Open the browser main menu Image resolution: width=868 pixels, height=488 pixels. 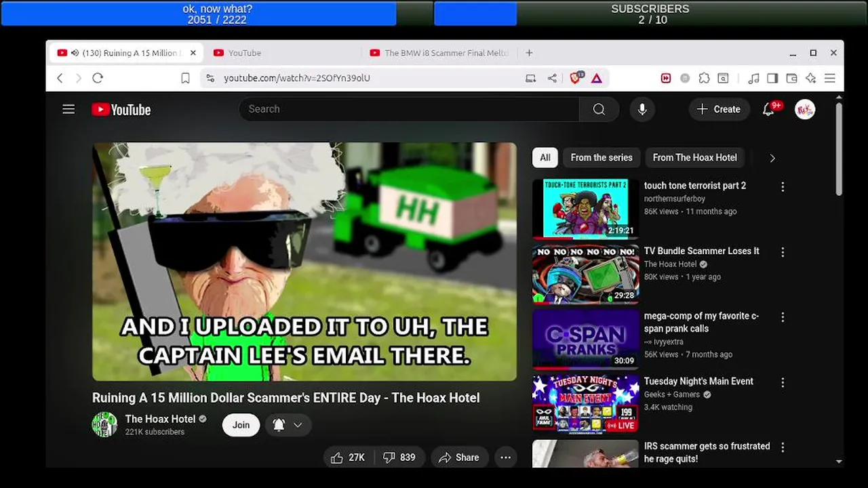pyautogui.click(x=829, y=78)
